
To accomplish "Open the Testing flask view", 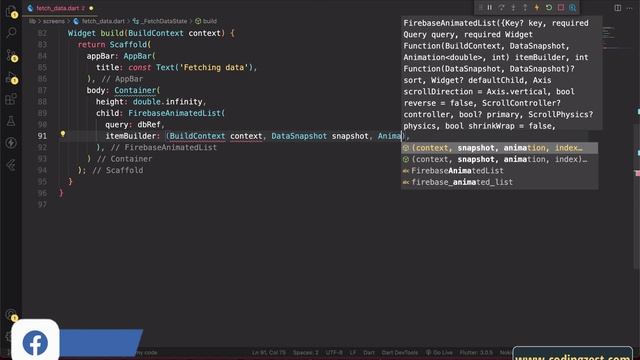I will click(11, 121).
